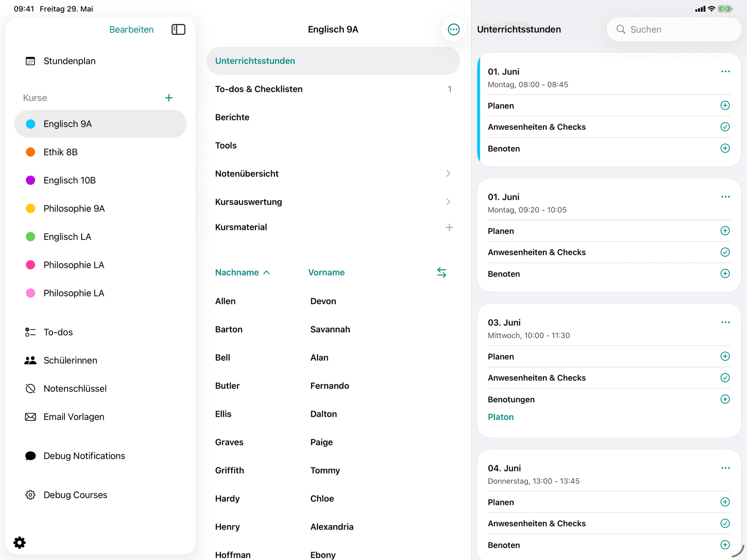The width and height of the screenshot is (747, 560).
Task: Check Anwesenheiten & Checks for 01. Juni 09:20
Action: (725, 252)
